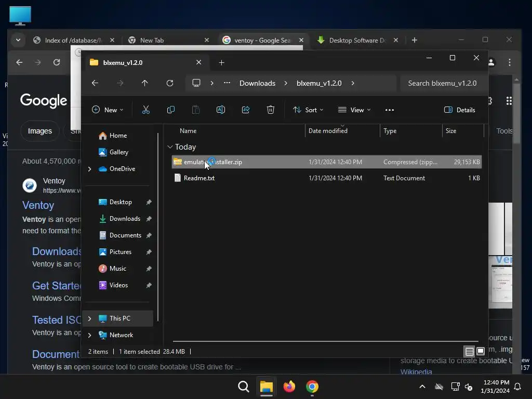Open the View dropdown menu

tap(354, 110)
